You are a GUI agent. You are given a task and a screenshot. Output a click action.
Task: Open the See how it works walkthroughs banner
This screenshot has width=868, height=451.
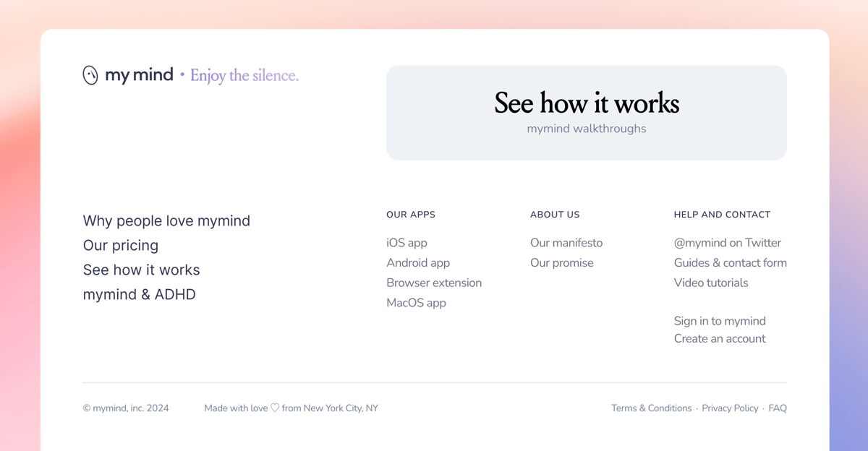tap(586, 113)
